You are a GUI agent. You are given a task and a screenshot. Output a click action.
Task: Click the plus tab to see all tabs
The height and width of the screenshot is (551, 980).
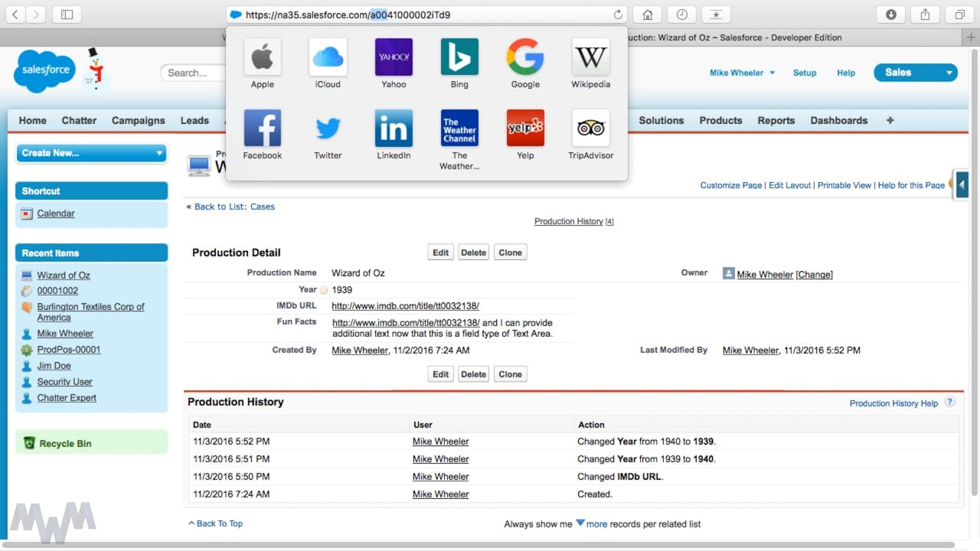[890, 120]
